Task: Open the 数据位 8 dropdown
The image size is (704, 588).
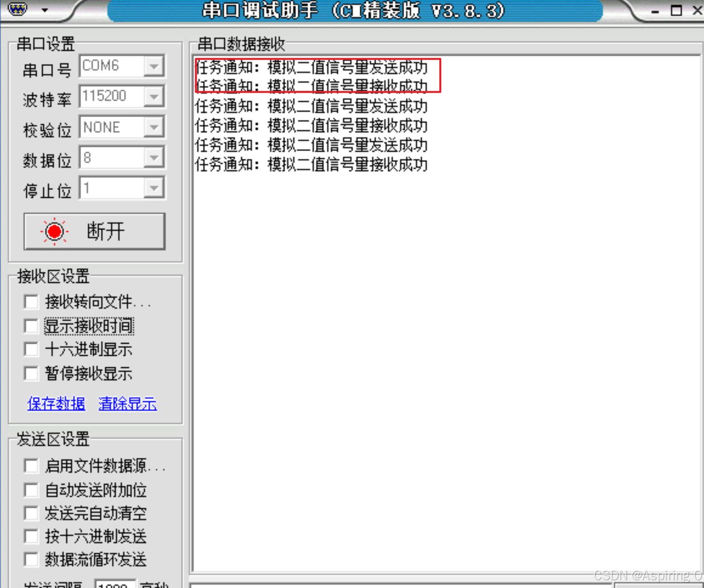Action: pyautogui.click(x=154, y=158)
